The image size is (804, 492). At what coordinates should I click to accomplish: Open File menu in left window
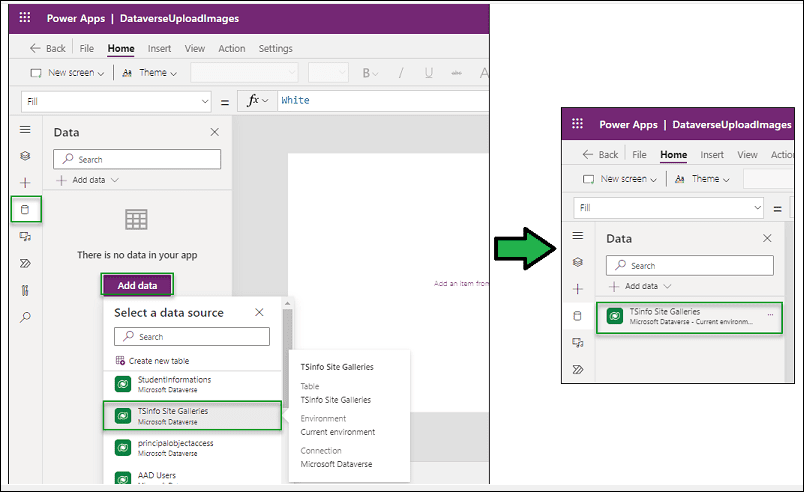(87, 48)
